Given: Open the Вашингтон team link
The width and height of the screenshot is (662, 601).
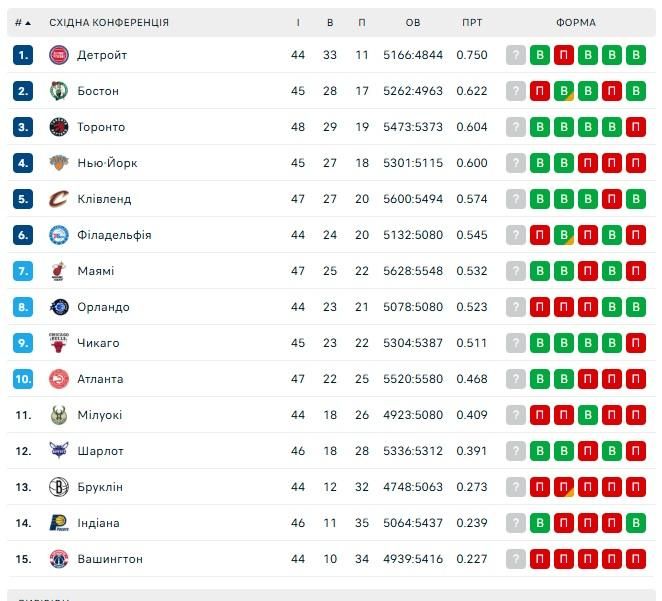Looking at the screenshot, I should coord(110,559).
